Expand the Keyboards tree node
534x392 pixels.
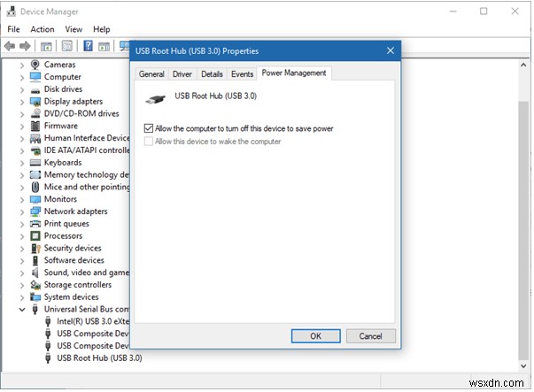click(x=22, y=163)
